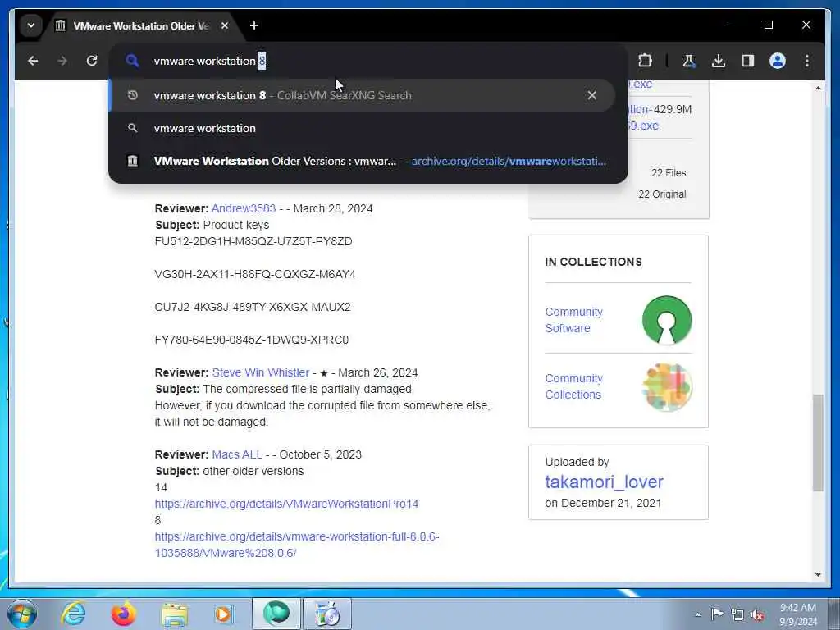The width and height of the screenshot is (840, 630).
Task: Open uploader takamori_lover's profile
Action: pyautogui.click(x=605, y=482)
